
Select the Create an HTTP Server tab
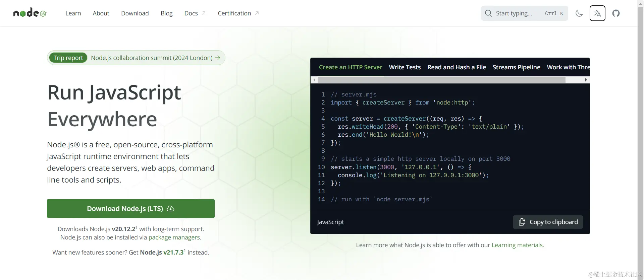tap(351, 67)
